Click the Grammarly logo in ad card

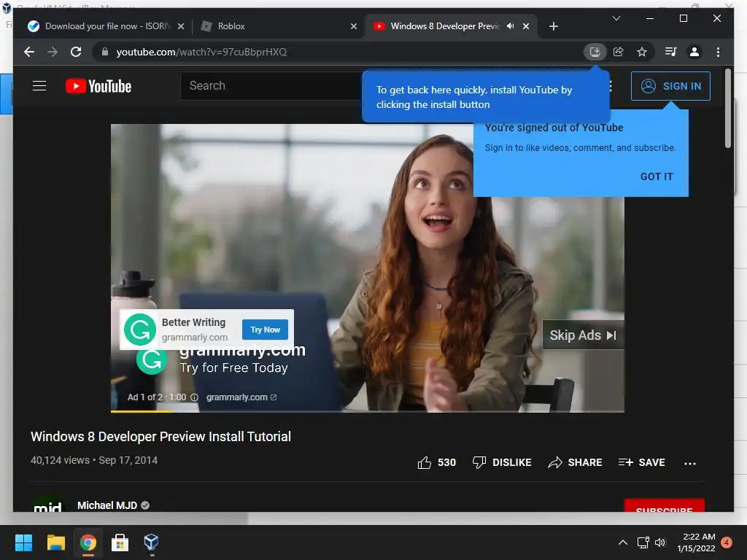coord(140,329)
